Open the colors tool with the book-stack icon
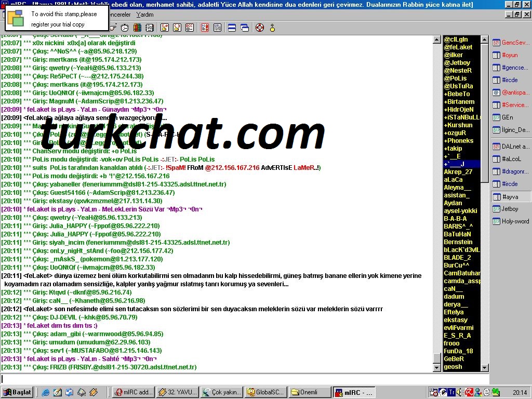Image resolution: width=532 pixels, height=399 pixels. [x=137, y=28]
